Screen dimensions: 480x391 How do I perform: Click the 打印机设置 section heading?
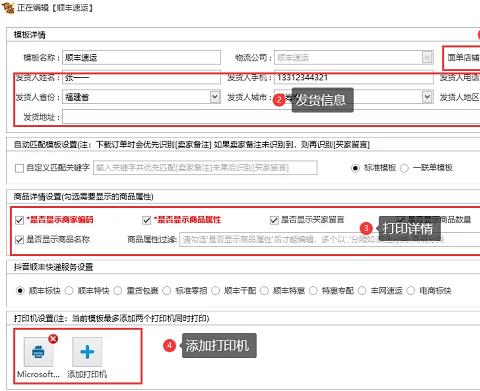coord(111,318)
